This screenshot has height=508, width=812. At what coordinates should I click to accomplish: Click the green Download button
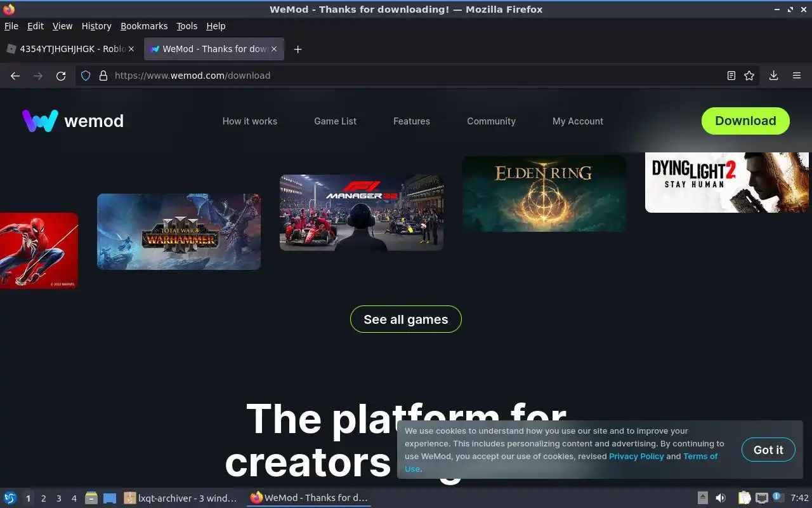click(x=745, y=121)
